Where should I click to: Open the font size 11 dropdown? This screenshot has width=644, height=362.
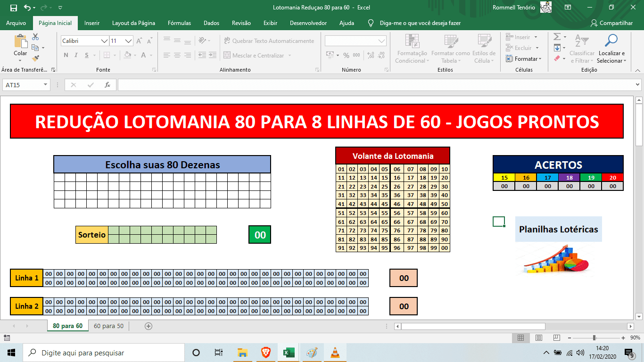[x=128, y=41]
